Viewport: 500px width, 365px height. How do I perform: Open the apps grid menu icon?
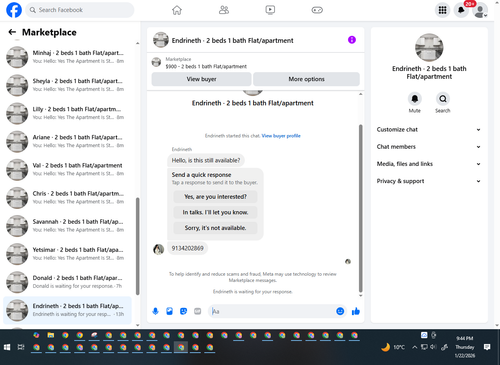[442, 10]
